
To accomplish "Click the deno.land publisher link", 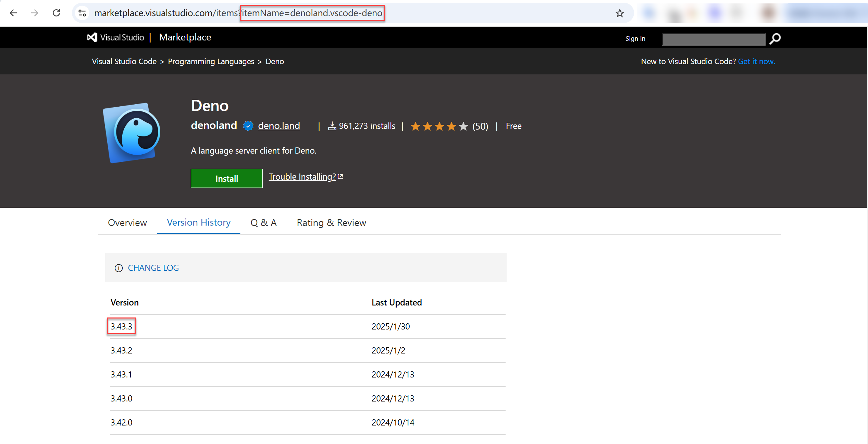I will point(279,126).
